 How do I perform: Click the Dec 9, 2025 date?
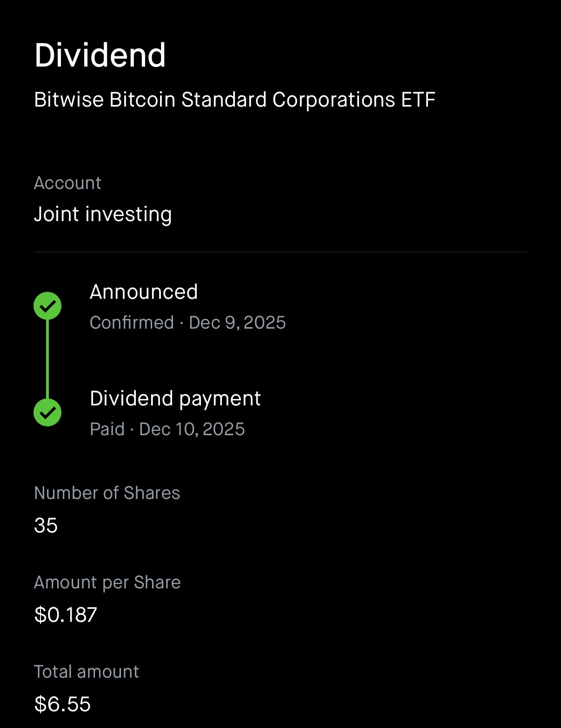point(237,323)
